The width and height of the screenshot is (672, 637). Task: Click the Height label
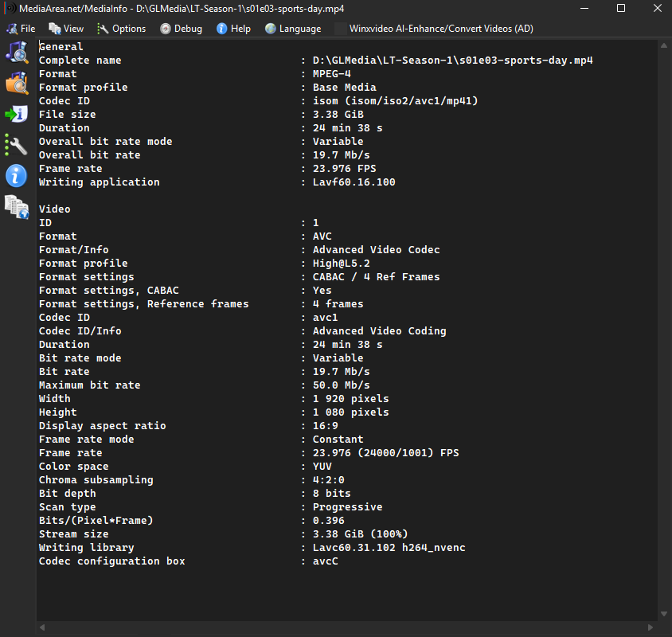58,412
